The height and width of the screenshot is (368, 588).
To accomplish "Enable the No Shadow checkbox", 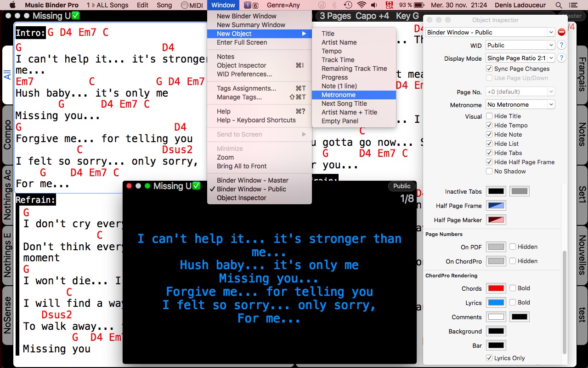I will tap(490, 171).
